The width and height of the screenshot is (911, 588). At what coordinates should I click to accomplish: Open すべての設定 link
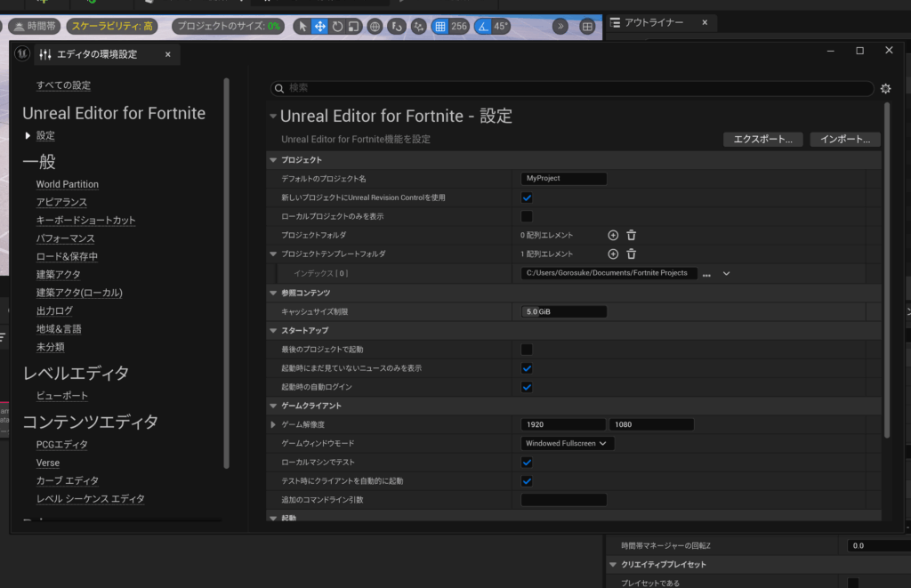[63, 85]
